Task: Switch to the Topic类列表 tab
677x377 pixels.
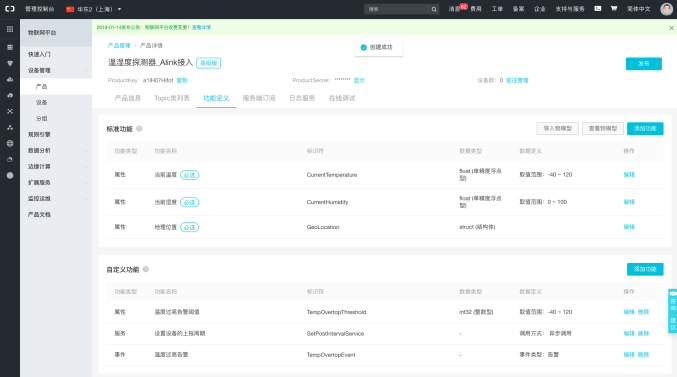Action: 172,98
